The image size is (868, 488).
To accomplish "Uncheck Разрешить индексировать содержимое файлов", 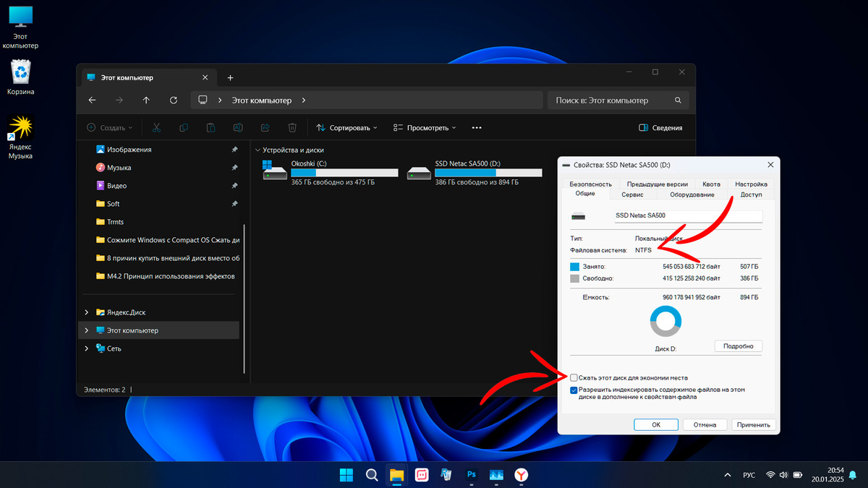I will pyautogui.click(x=574, y=390).
